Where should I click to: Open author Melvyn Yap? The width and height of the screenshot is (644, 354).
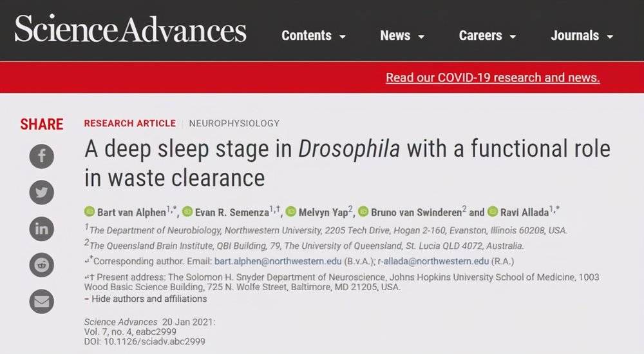[x=323, y=212]
